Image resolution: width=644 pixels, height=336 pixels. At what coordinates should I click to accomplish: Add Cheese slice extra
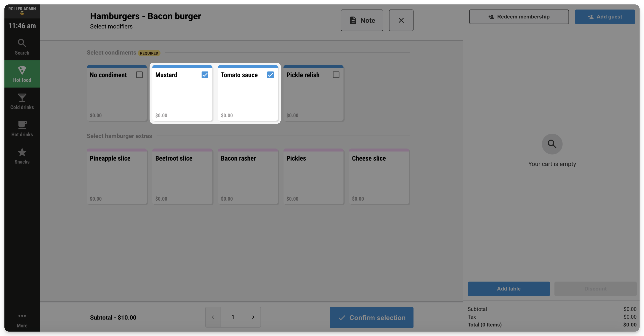(379, 177)
